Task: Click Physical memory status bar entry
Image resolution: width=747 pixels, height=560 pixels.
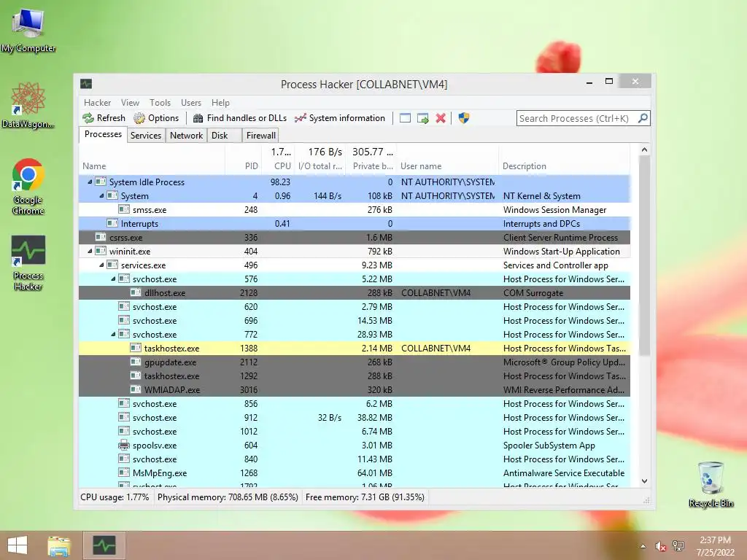Action: click(228, 497)
